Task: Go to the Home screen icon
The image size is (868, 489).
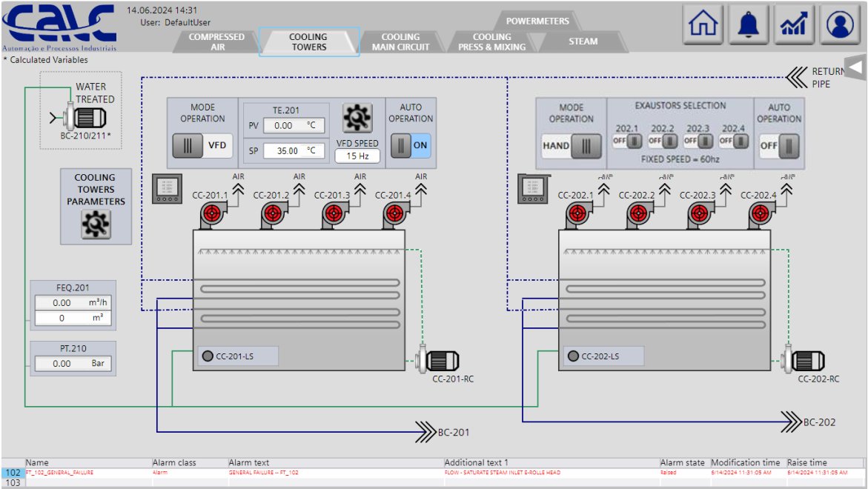Action: pos(703,24)
